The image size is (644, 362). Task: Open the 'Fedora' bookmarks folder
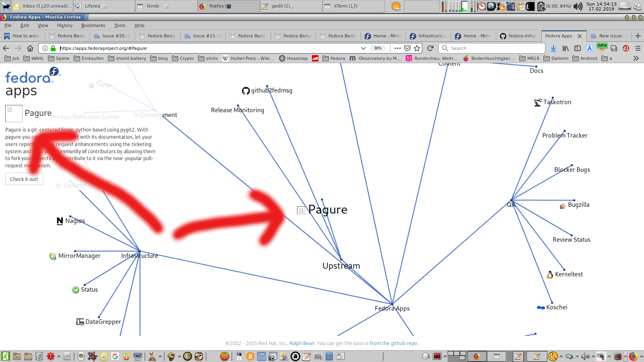point(334,58)
